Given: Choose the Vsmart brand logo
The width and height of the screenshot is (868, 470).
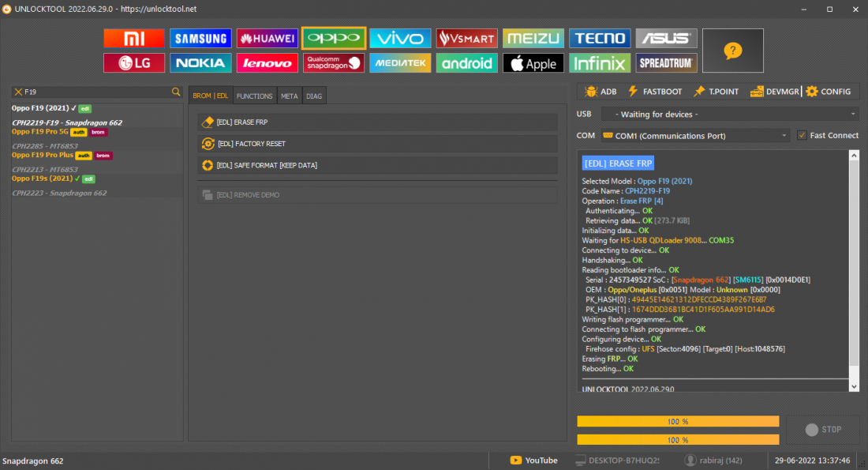Looking at the screenshot, I should click(466, 38).
